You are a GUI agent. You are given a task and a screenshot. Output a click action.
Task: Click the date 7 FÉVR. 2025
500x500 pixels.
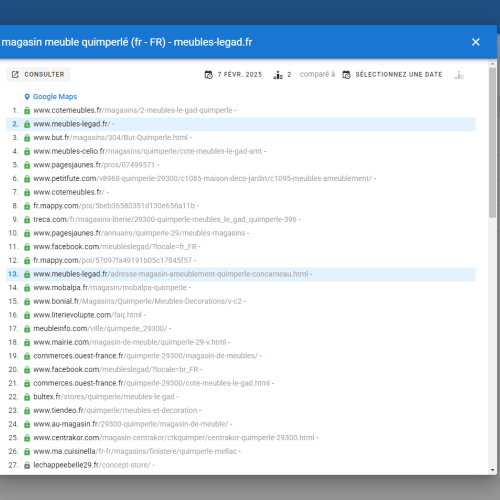[x=240, y=74]
